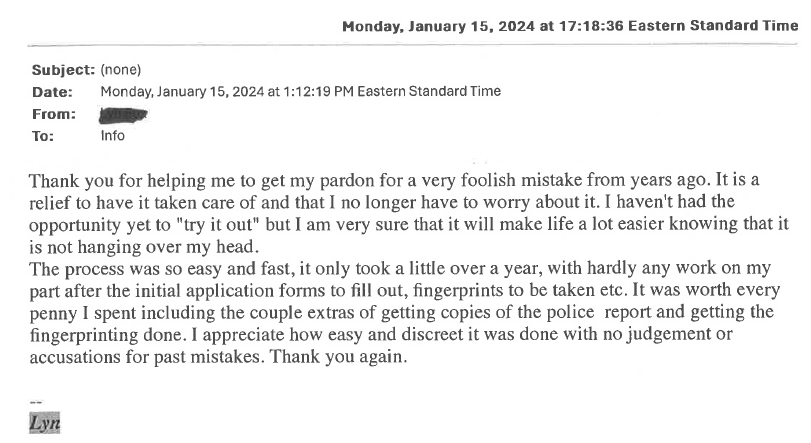Image resolution: width=811 pixels, height=443 pixels.
Task: Click the signature dashes above Lyn
Action: click(x=36, y=402)
